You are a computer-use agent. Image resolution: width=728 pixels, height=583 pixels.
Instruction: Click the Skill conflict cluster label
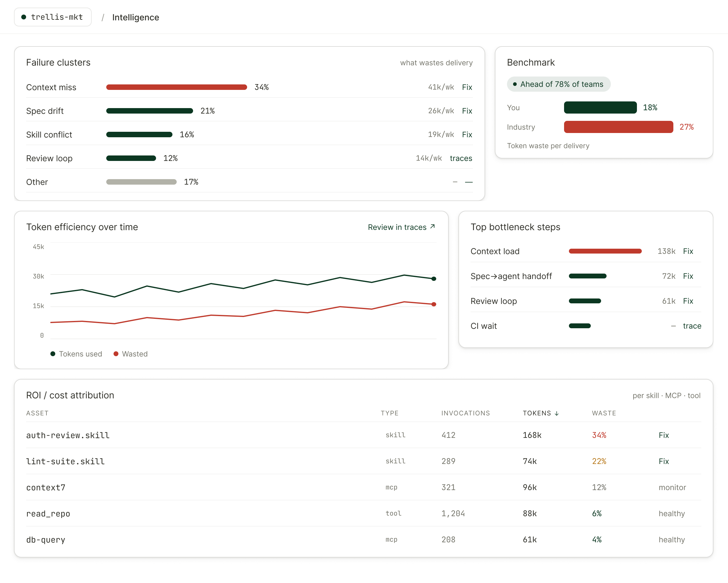(49, 135)
